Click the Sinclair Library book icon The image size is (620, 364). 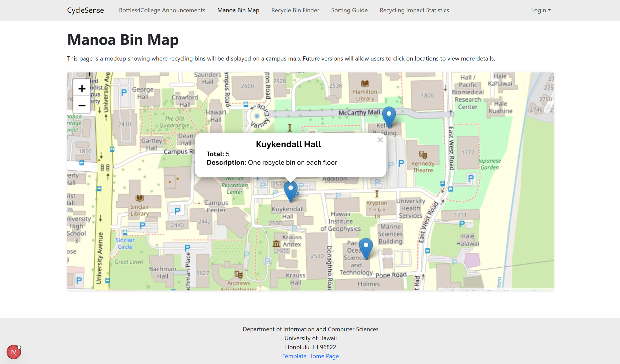140,198
